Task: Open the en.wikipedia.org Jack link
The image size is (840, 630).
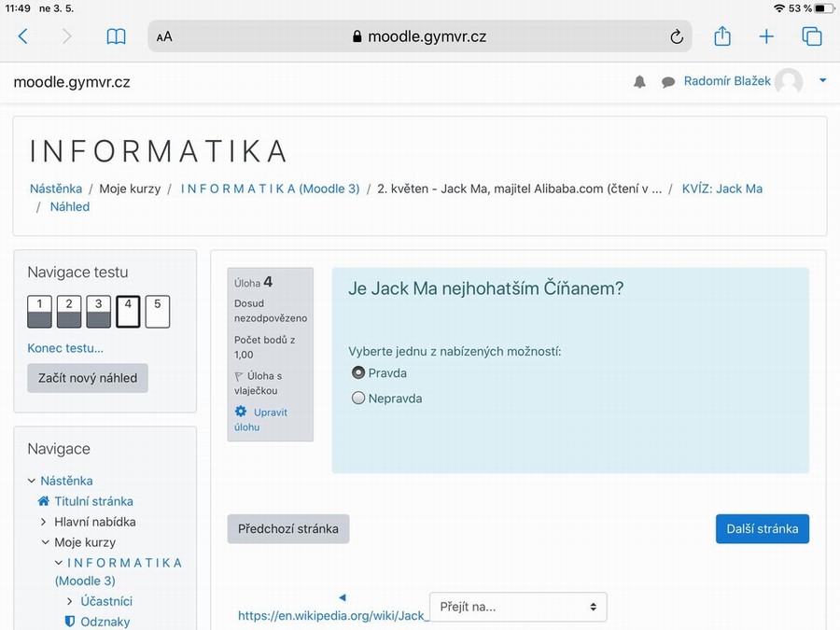Action: (x=333, y=616)
